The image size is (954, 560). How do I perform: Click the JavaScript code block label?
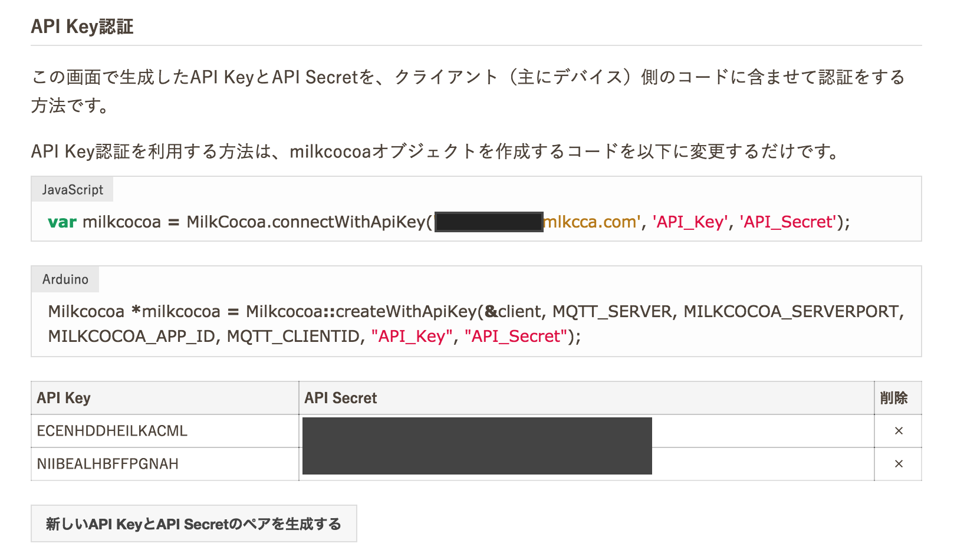coord(73,189)
